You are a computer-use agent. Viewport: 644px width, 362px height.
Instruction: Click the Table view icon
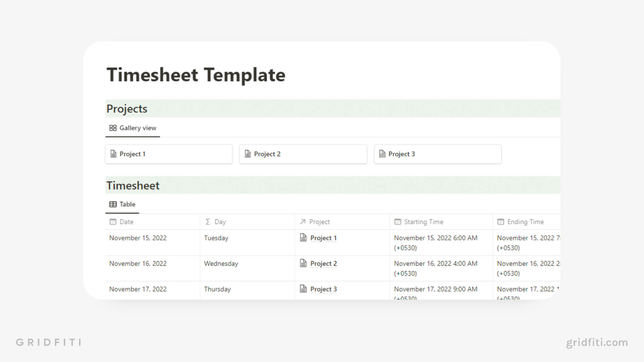(x=113, y=204)
